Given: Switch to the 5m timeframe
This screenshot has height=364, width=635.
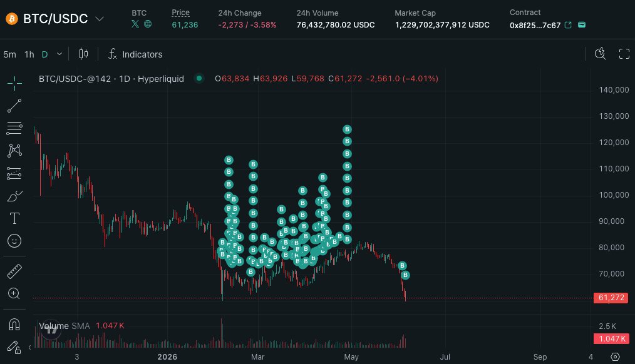Looking at the screenshot, I should pyautogui.click(x=10, y=54).
